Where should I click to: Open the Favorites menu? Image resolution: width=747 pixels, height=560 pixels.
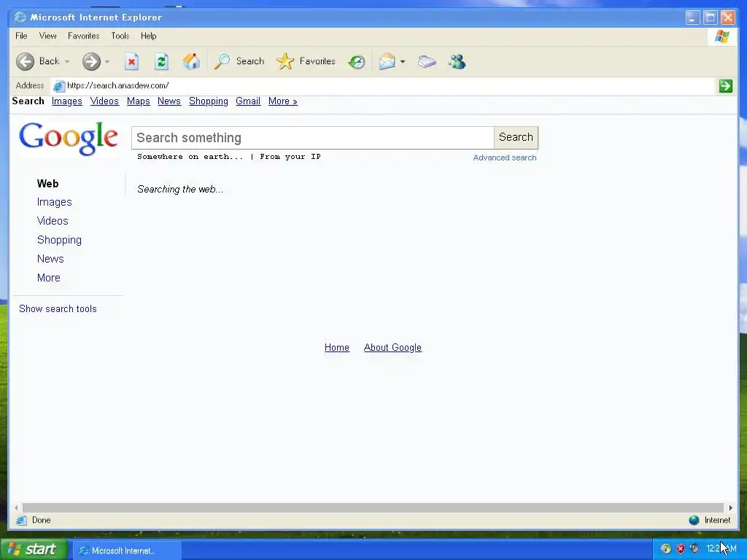tap(83, 36)
